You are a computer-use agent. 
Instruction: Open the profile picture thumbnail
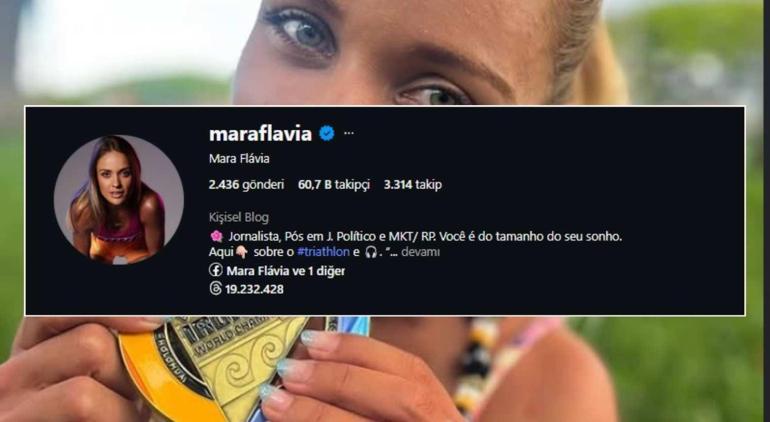(118, 200)
